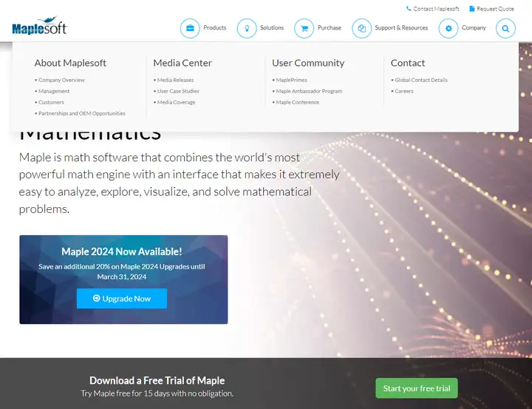
Task: Click Start your free trial button
Action: point(417,388)
